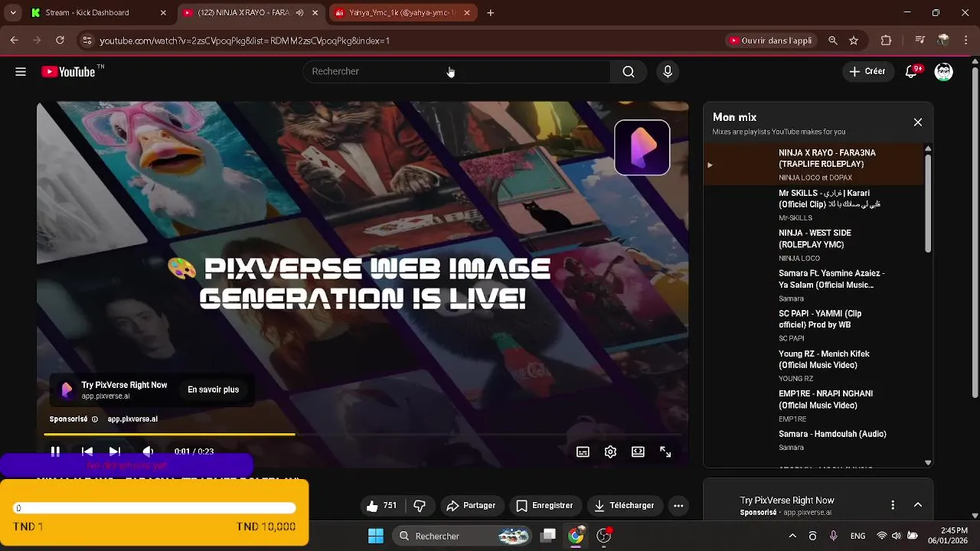
Task: Start voice search with the microphone
Action: tap(668, 71)
